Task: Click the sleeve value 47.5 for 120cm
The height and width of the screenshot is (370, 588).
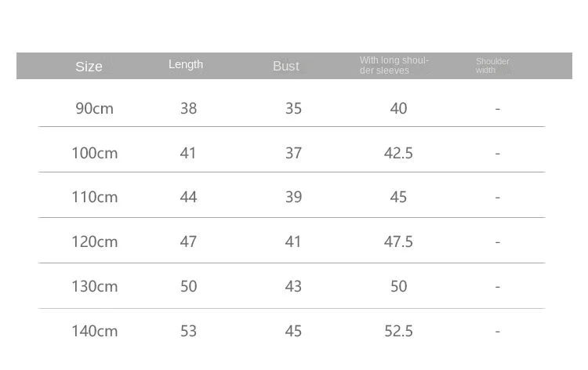Action: click(398, 241)
